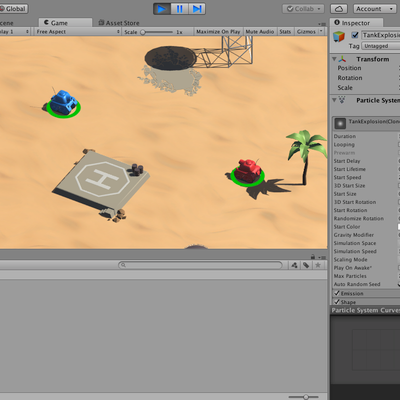This screenshot has height=400, width=400.
Task: Toggle the Global handle rotation button
Action: (13, 9)
